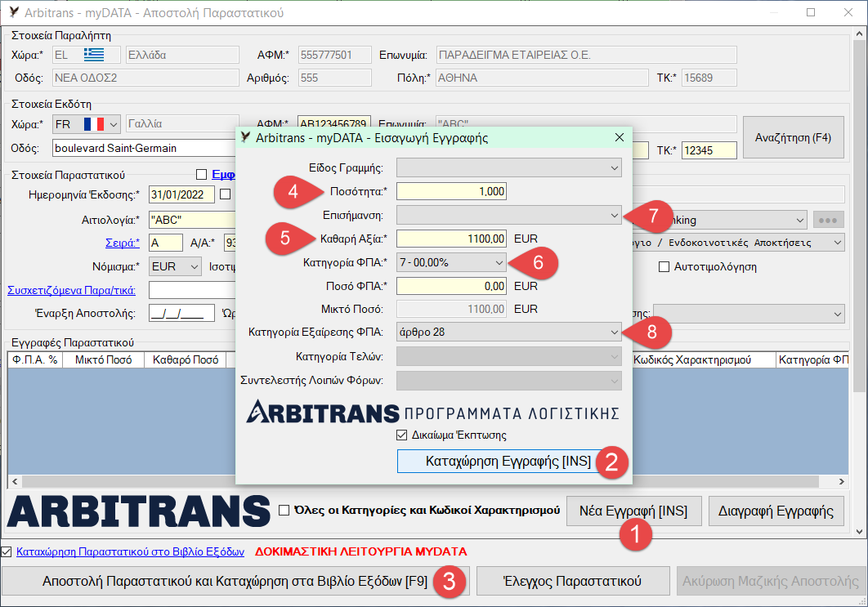This screenshot has width=868, height=607.
Task: Click recipient Επωνυμία field ΠΑΡΑΔΕΙΓΜΑ ΕΤΑΙΡΕΙΑΣ Ο.Ε.
Action: tap(586, 55)
